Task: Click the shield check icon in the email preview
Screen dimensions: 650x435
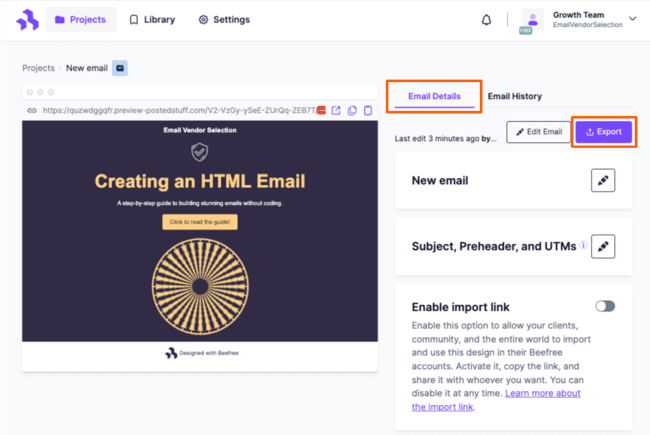Action: tap(199, 152)
